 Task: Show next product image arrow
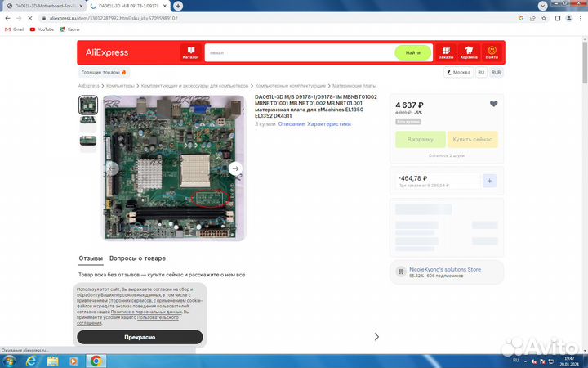click(x=235, y=168)
